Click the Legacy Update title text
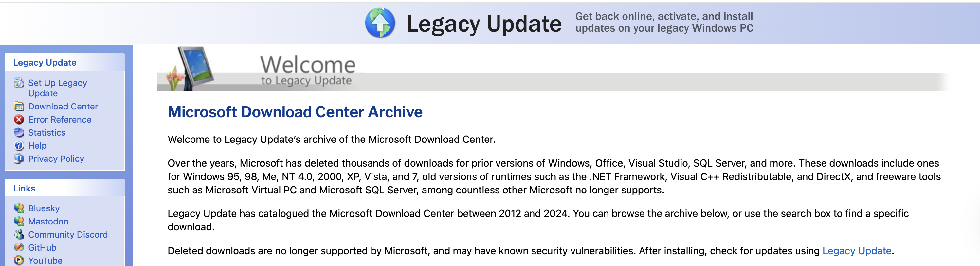 click(x=484, y=23)
